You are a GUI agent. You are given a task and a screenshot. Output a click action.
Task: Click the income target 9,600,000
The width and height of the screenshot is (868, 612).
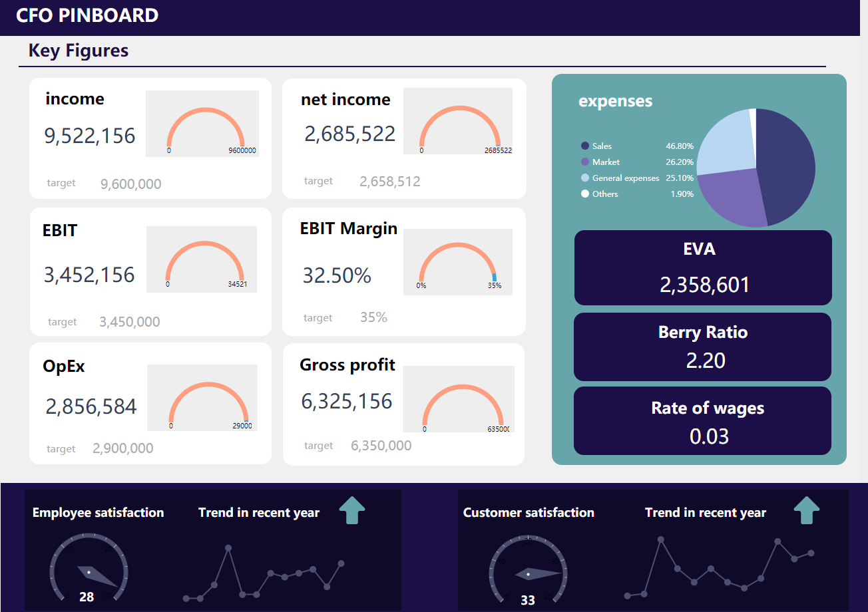click(130, 184)
